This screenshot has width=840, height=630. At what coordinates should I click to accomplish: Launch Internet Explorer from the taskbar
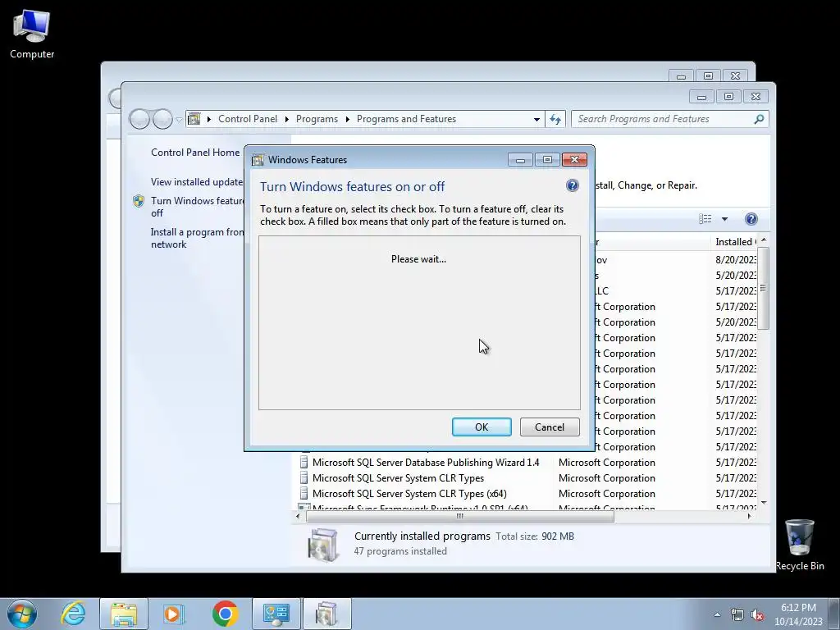click(x=73, y=614)
